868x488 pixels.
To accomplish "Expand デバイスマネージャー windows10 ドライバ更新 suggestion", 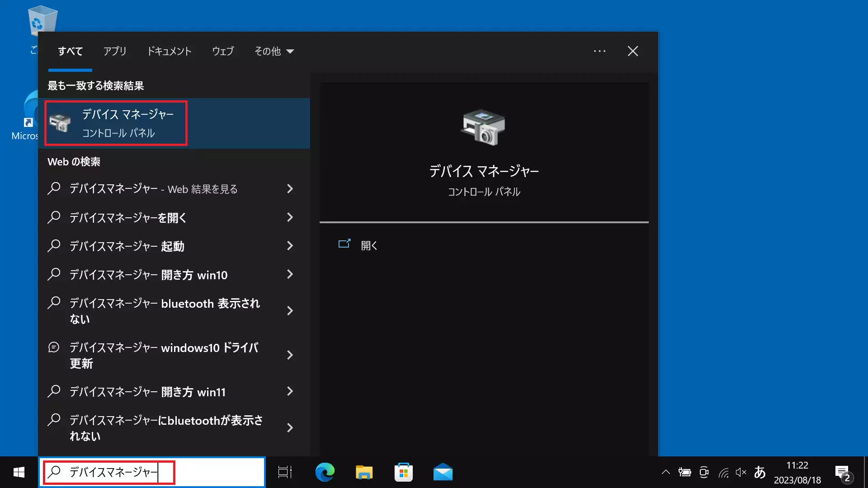I will coord(290,355).
